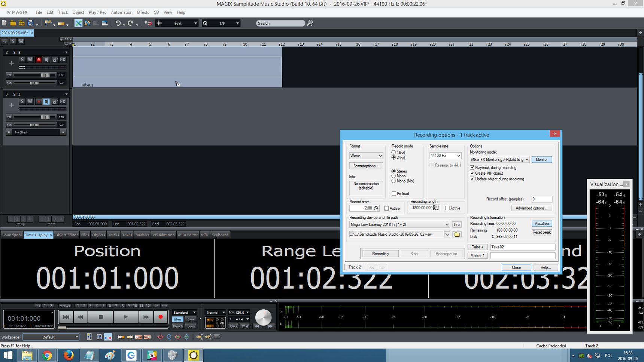Click the Monitor button
The image size is (644, 362).
point(541,160)
